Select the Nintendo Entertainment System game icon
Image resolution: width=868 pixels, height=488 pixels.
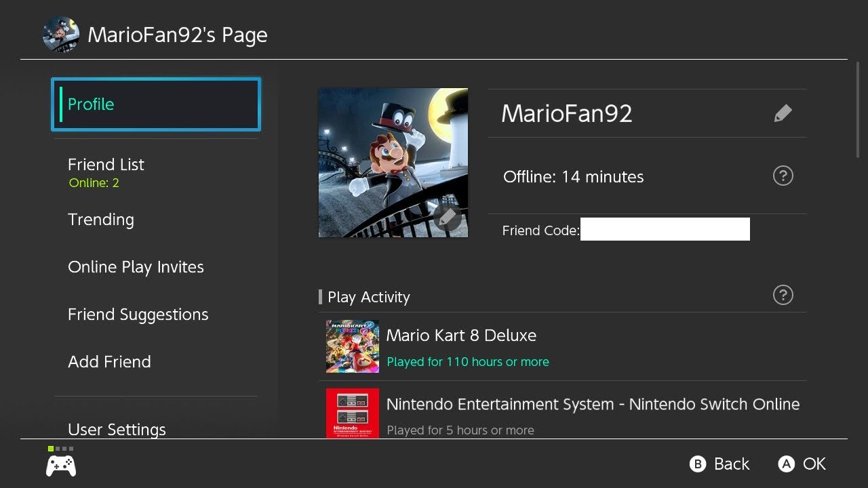[353, 413]
